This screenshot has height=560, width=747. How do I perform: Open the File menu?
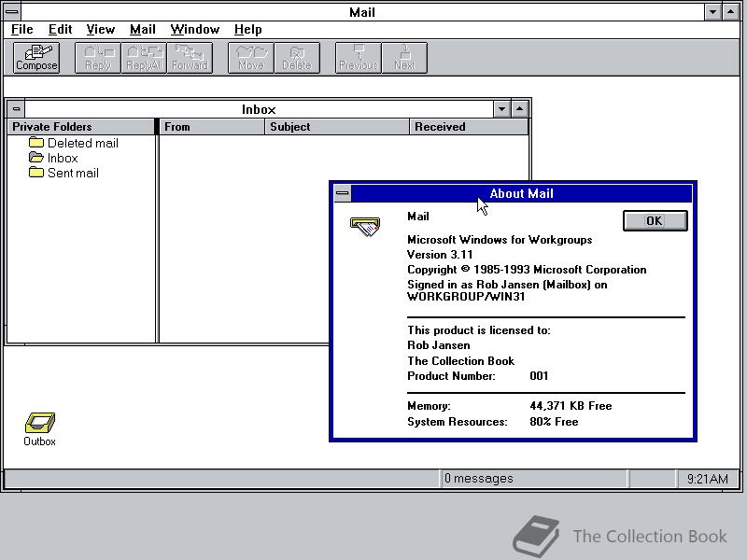click(x=21, y=30)
